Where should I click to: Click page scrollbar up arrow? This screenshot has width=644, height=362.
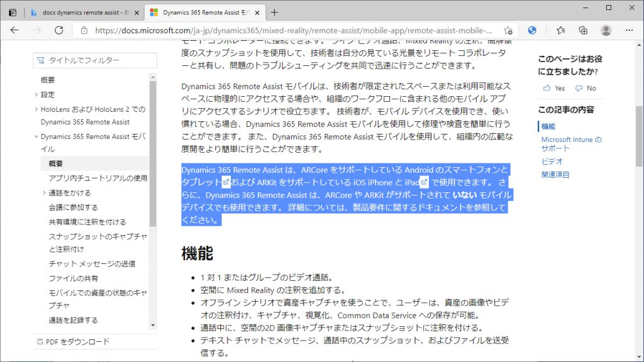(639, 45)
